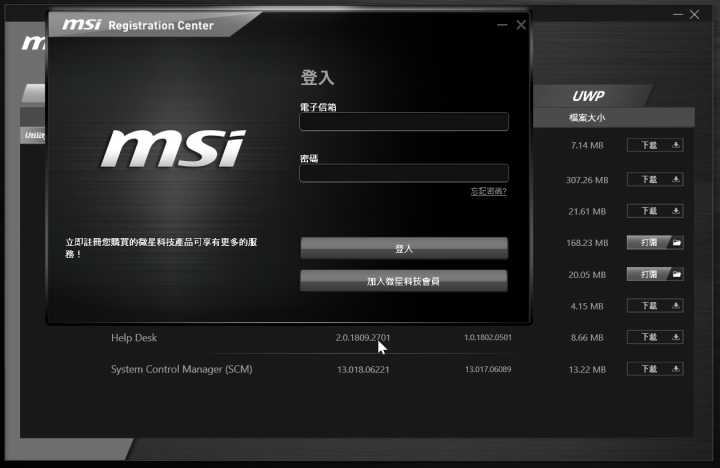Image resolution: width=720 pixels, height=468 pixels.
Task: Click the 13.22 MB size value
Action: [587, 369]
